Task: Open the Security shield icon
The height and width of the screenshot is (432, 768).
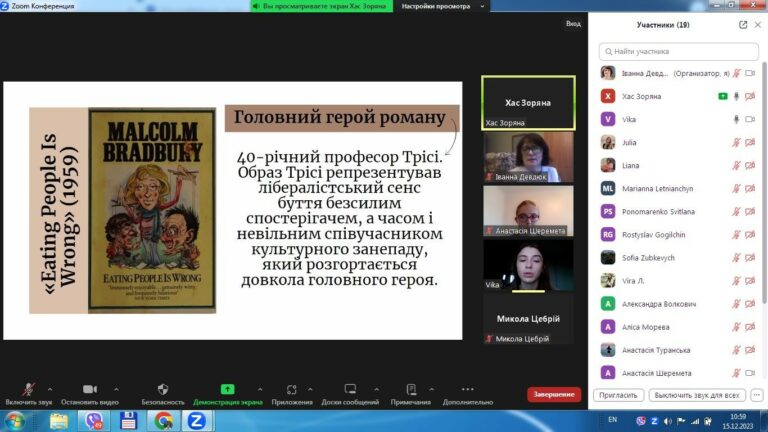Action: point(163,389)
